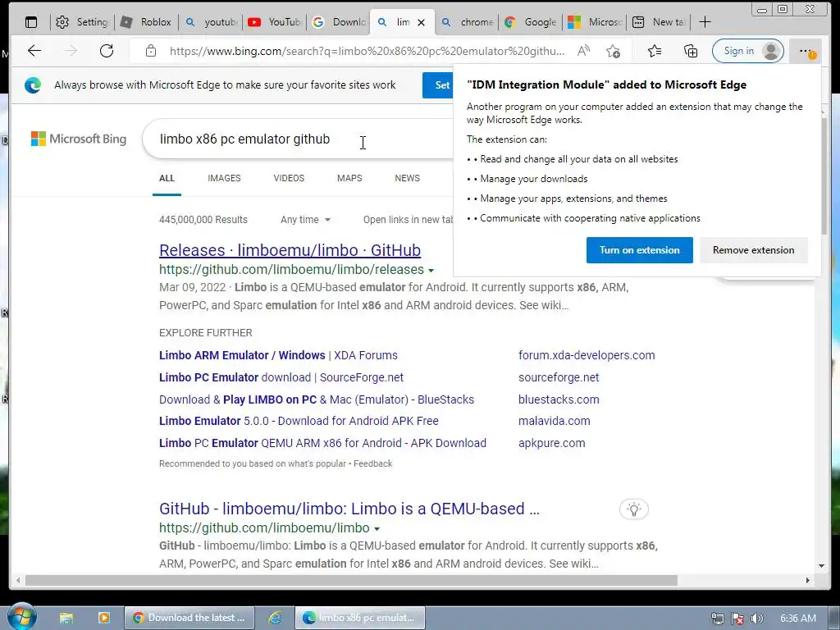This screenshot has height=630, width=840.
Task: Switch to the New tab page tab
Action: pyautogui.click(x=659, y=22)
